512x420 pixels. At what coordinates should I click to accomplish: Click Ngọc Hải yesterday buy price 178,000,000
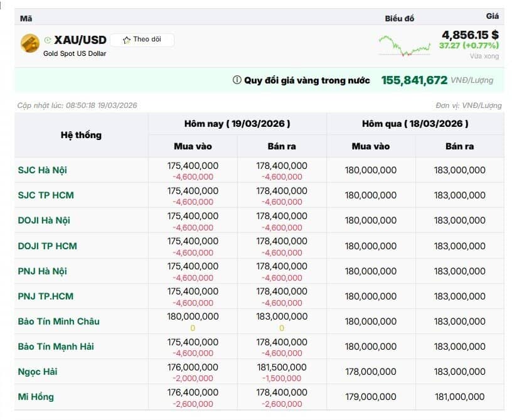coord(371,372)
